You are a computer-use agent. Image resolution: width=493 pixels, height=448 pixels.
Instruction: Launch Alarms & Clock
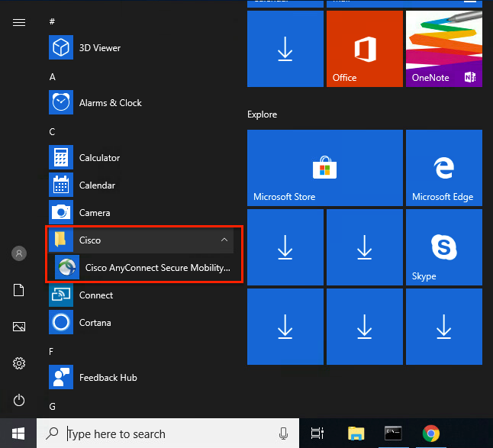click(x=141, y=102)
